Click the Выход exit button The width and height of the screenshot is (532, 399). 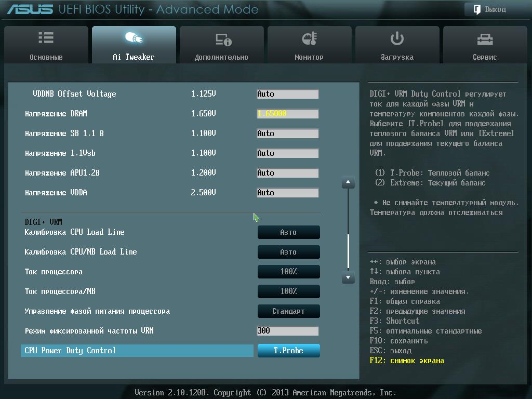point(490,9)
